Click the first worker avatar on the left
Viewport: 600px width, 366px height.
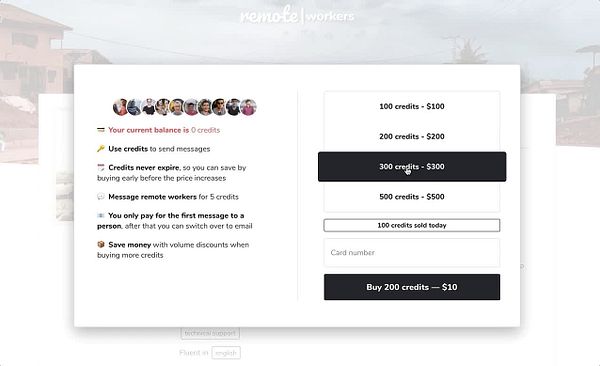click(x=120, y=107)
